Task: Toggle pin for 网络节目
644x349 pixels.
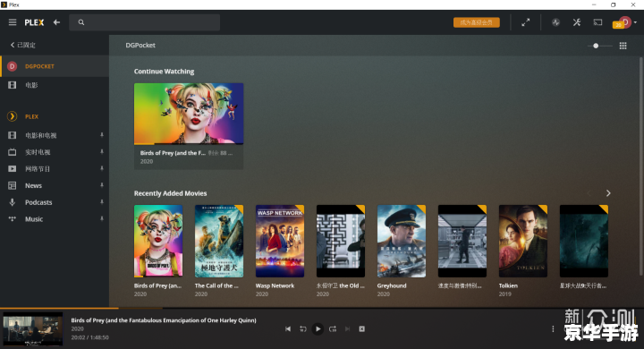Action: 102,168
